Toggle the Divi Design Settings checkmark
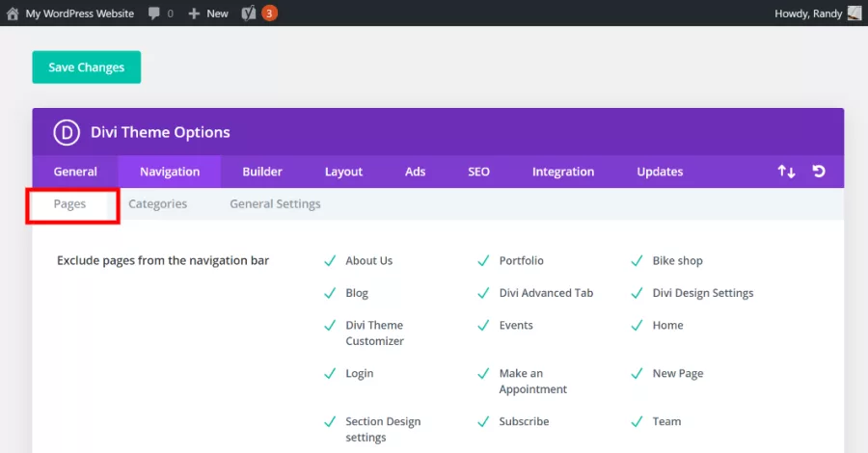The image size is (868, 453). pos(637,293)
